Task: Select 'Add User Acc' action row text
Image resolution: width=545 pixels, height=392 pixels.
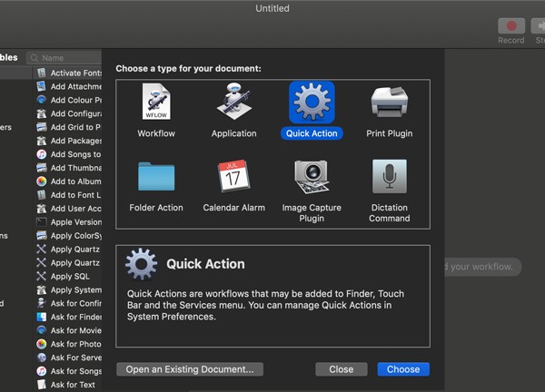Action: pyautogui.click(x=76, y=209)
